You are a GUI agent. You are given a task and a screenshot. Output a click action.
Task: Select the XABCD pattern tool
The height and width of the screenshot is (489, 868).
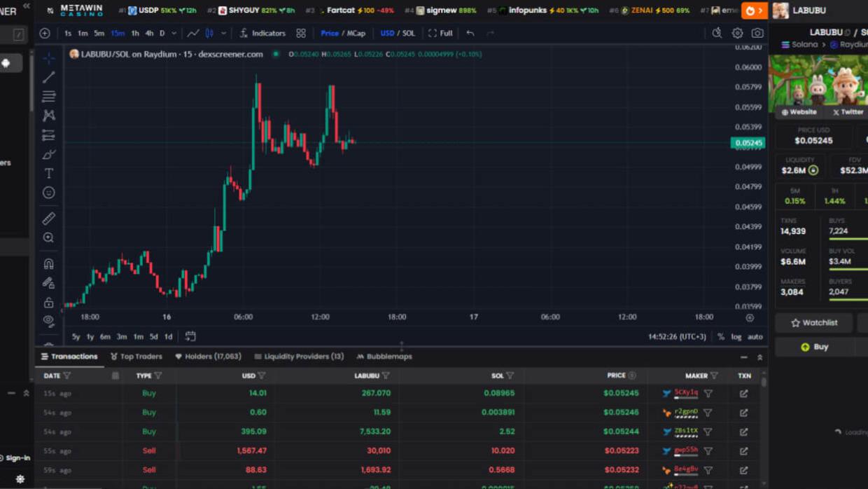(x=48, y=115)
